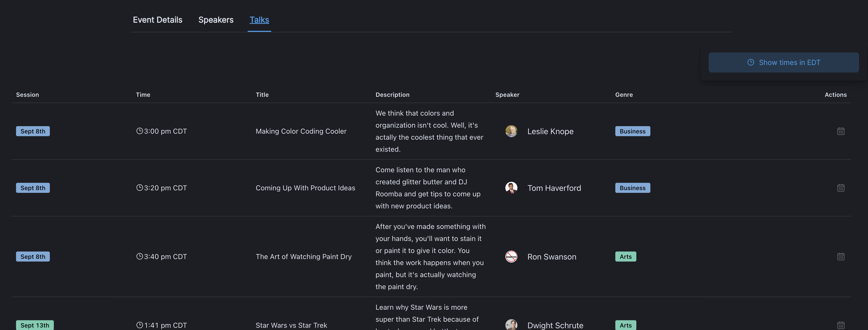Click the Genre column header
This screenshot has height=330, width=868.
tap(624, 95)
